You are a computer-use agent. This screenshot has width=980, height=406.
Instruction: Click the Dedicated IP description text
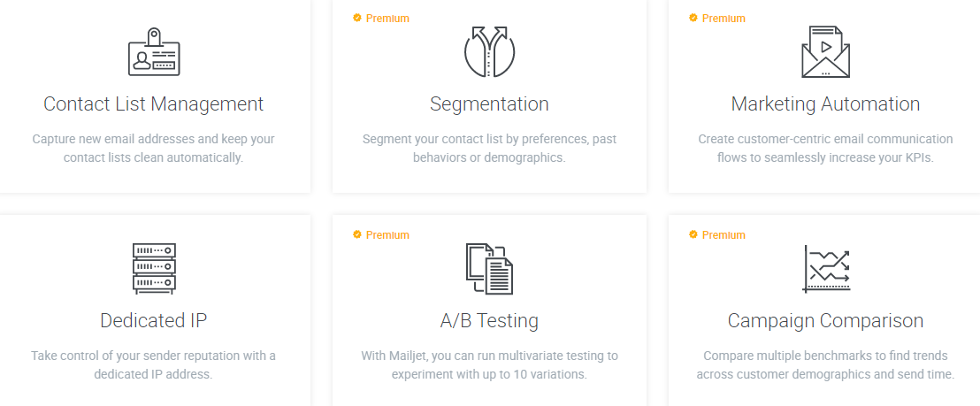click(x=154, y=364)
